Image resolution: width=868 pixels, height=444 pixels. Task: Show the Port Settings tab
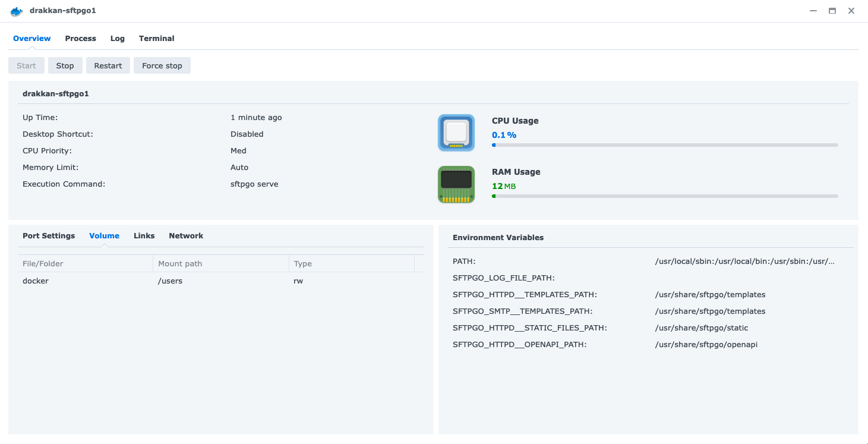click(x=49, y=235)
